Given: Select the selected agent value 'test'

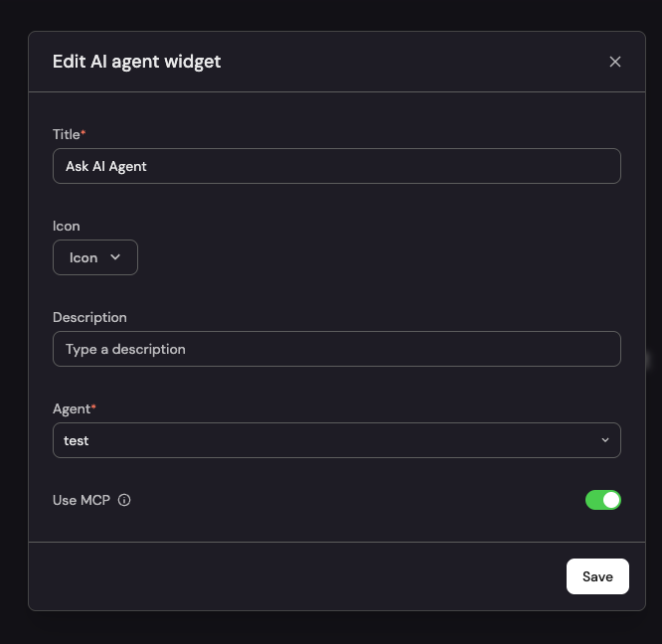Looking at the screenshot, I should pyautogui.click(x=77, y=440).
